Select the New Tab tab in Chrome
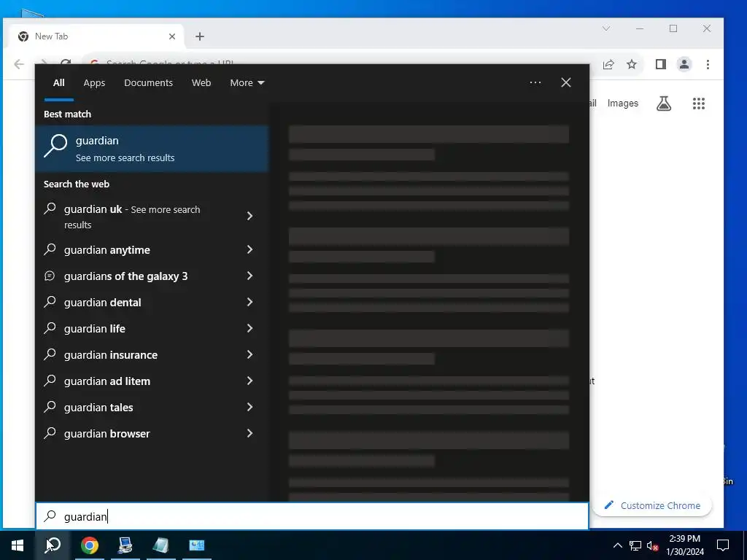 [96, 36]
